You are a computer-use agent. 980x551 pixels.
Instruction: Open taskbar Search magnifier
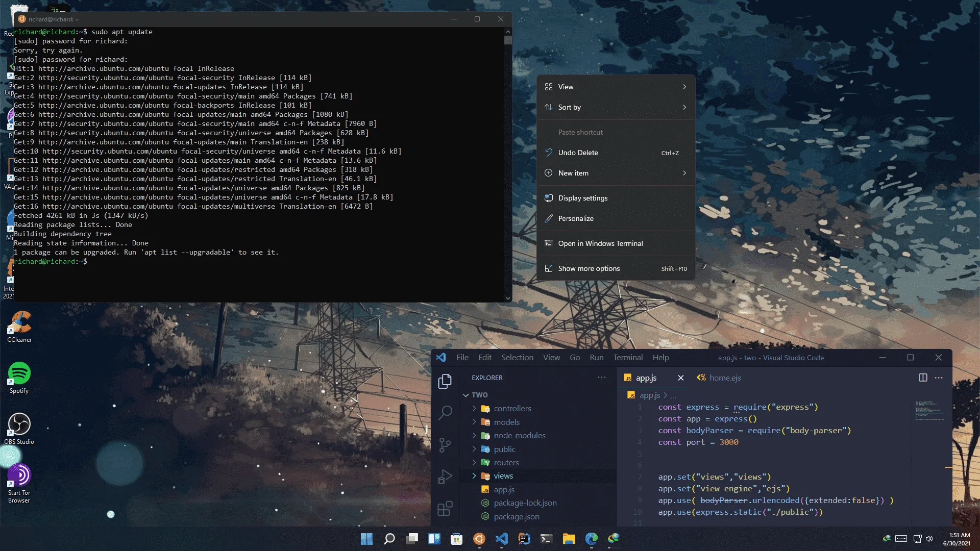[389, 539]
